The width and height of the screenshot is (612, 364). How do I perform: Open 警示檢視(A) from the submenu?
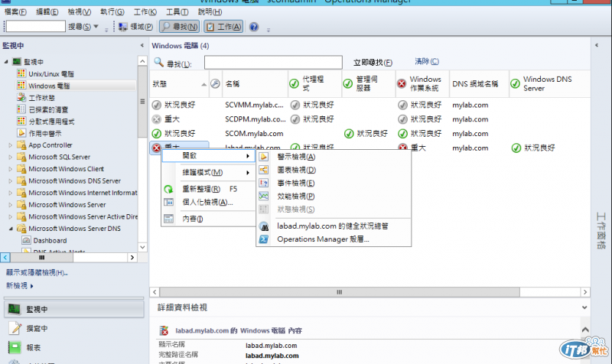[x=334, y=157]
